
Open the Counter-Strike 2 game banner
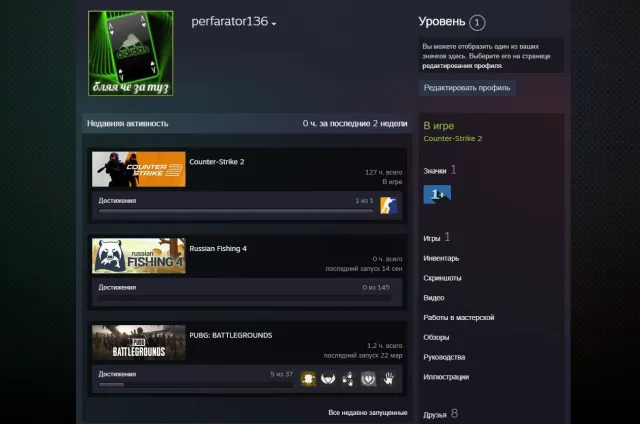(139, 169)
